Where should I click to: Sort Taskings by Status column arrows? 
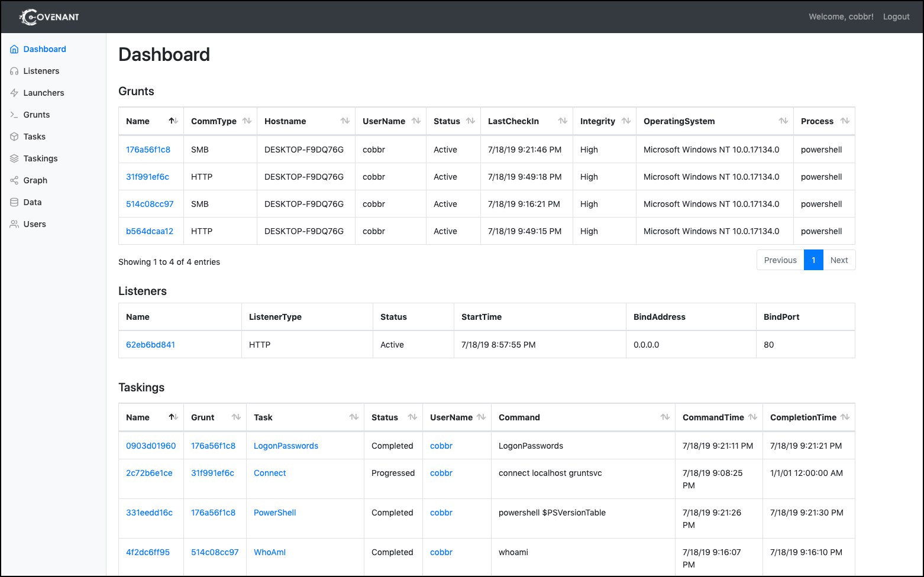click(x=412, y=417)
